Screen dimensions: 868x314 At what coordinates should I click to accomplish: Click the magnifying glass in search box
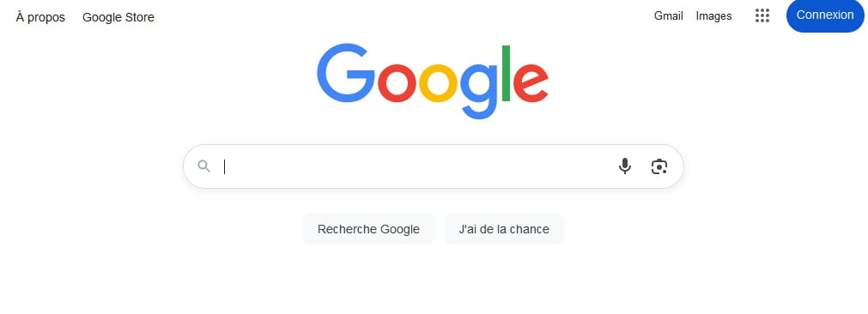coord(203,166)
